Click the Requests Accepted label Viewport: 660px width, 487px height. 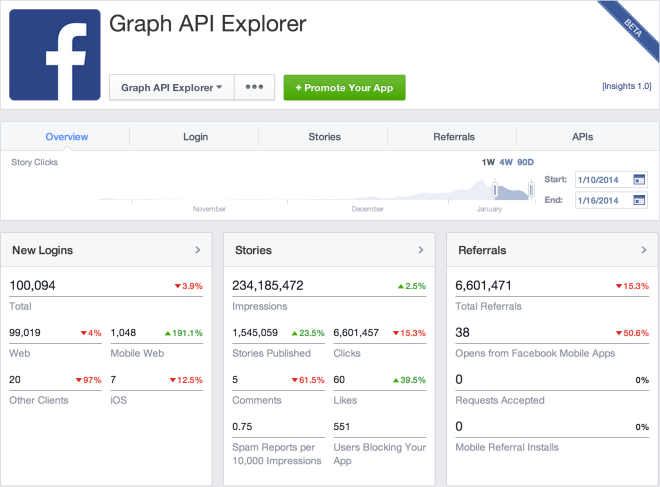(x=500, y=400)
